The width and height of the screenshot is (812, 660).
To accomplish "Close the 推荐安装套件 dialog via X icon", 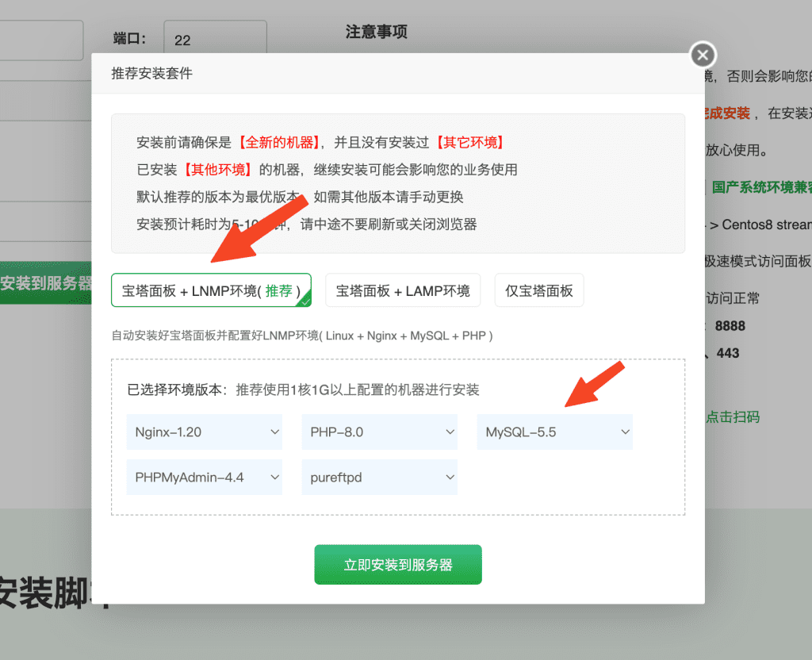I will pyautogui.click(x=703, y=55).
